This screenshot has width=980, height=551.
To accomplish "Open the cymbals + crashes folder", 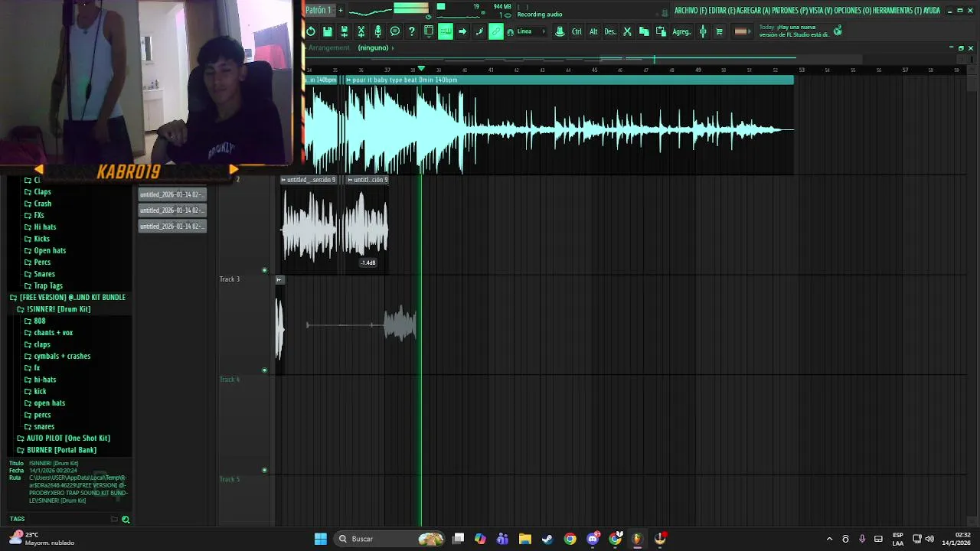I will (x=61, y=357).
